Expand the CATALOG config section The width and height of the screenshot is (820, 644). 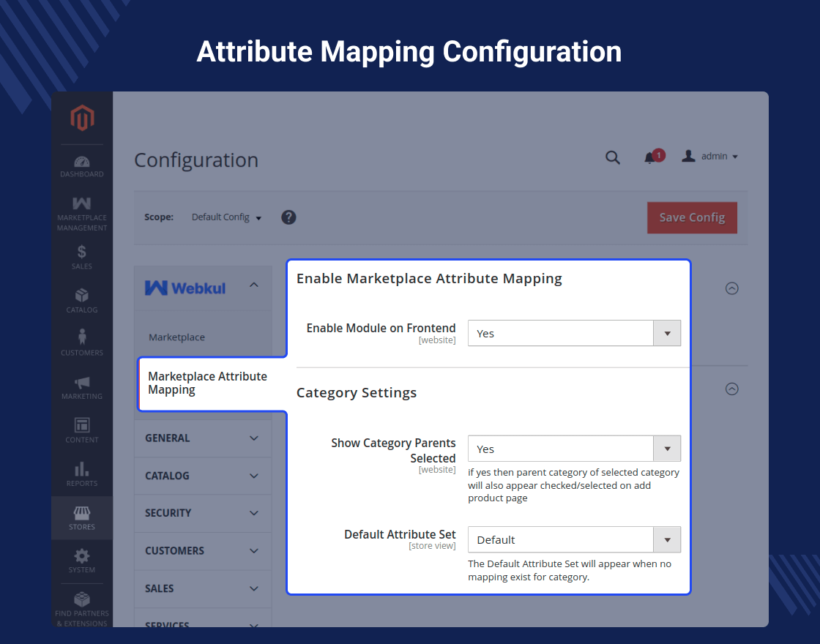pos(203,476)
